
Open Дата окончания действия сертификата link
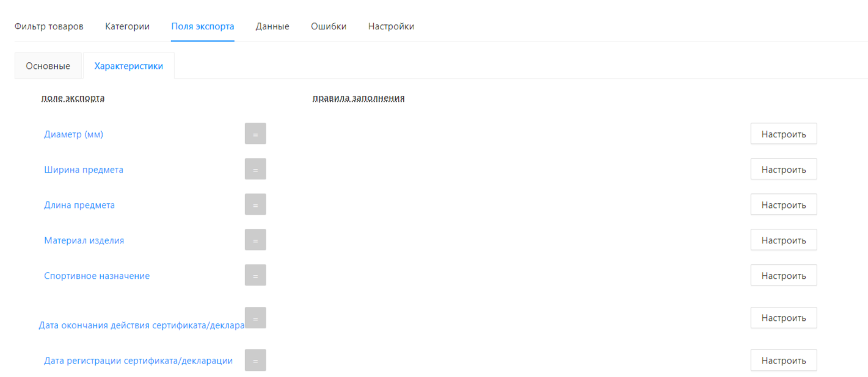coord(141,325)
